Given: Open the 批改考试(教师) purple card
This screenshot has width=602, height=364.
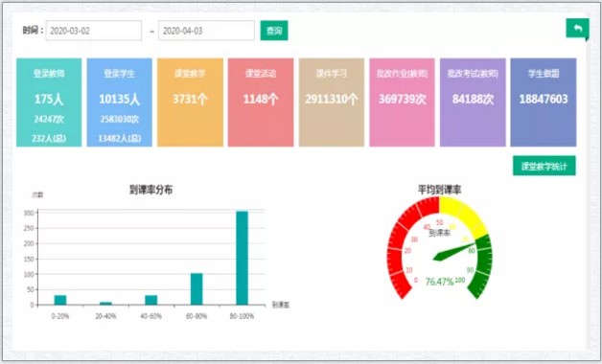Looking at the screenshot, I should point(473,102).
